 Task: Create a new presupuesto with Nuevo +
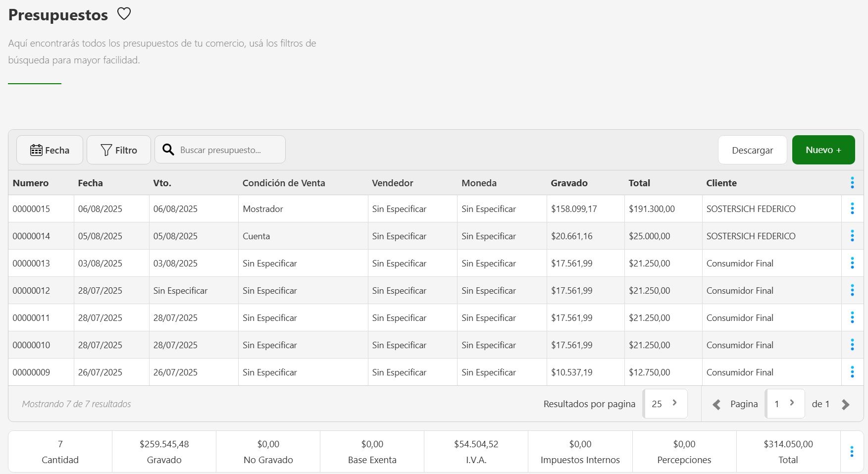click(x=823, y=150)
